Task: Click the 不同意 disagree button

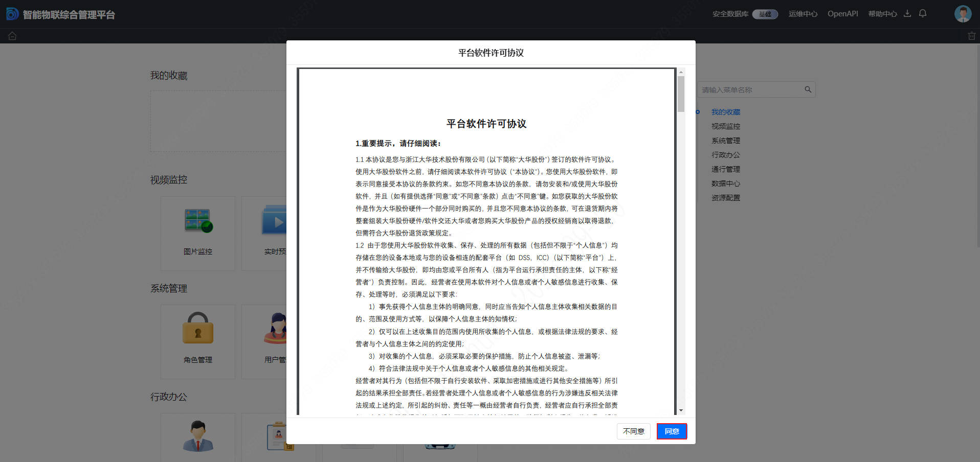Action: (x=633, y=431)
